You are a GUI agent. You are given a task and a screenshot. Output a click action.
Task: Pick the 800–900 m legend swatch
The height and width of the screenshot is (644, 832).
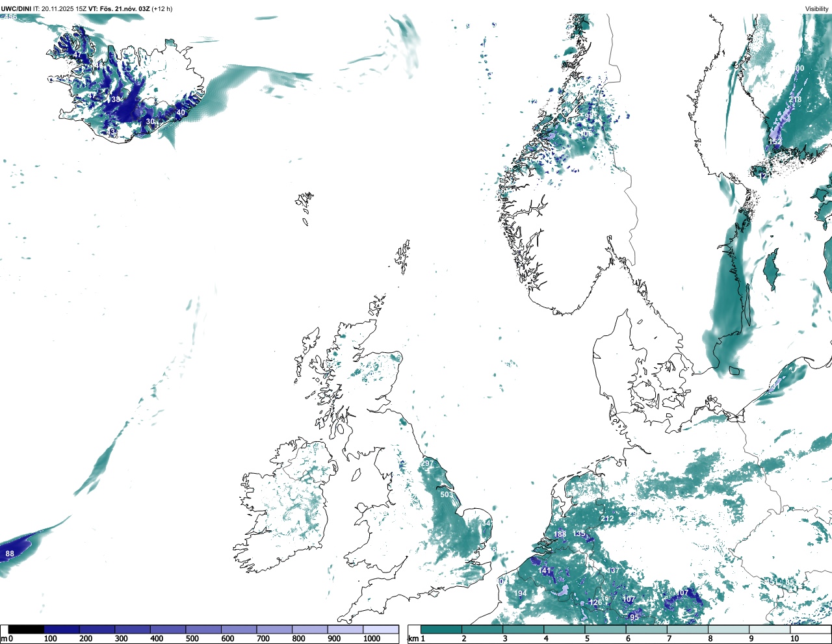coord(310,629)
